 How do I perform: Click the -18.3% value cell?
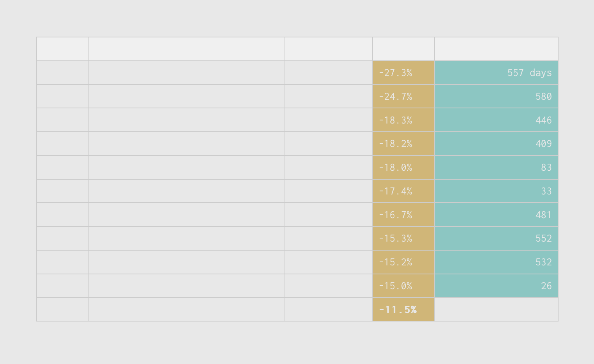click(x=403, y=120)
